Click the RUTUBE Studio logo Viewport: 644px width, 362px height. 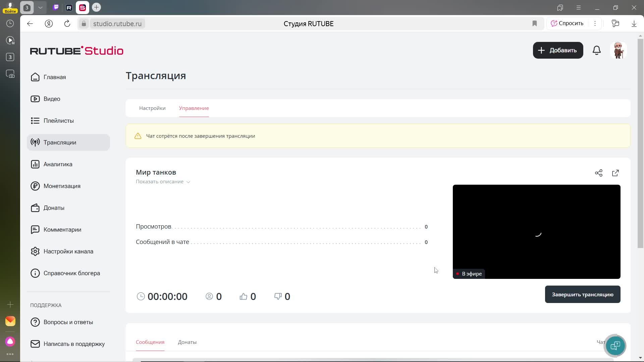77,51
